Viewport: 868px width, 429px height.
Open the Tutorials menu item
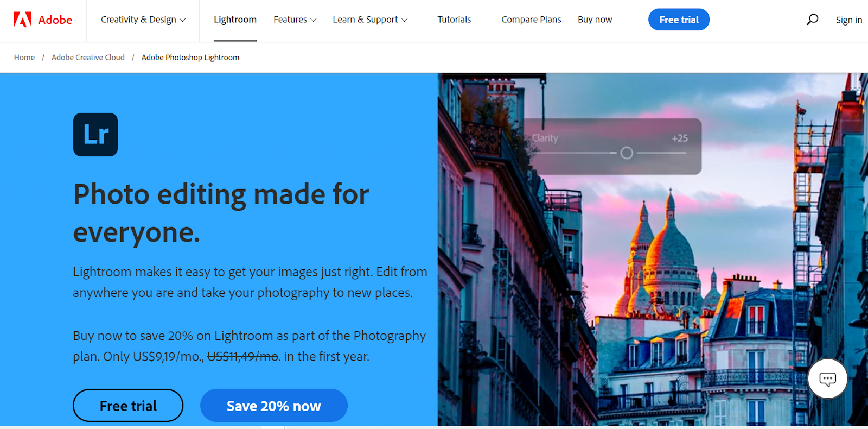(454, 20)
